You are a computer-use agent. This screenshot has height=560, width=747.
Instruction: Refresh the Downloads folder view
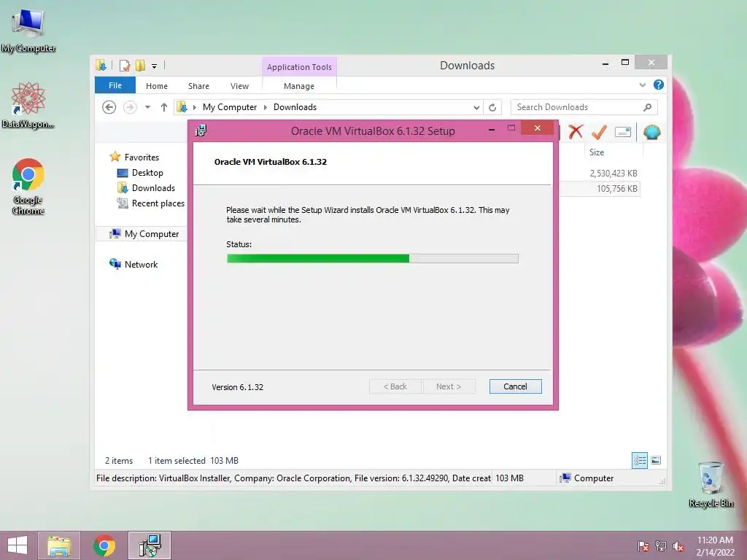click(x=492, y=108)
